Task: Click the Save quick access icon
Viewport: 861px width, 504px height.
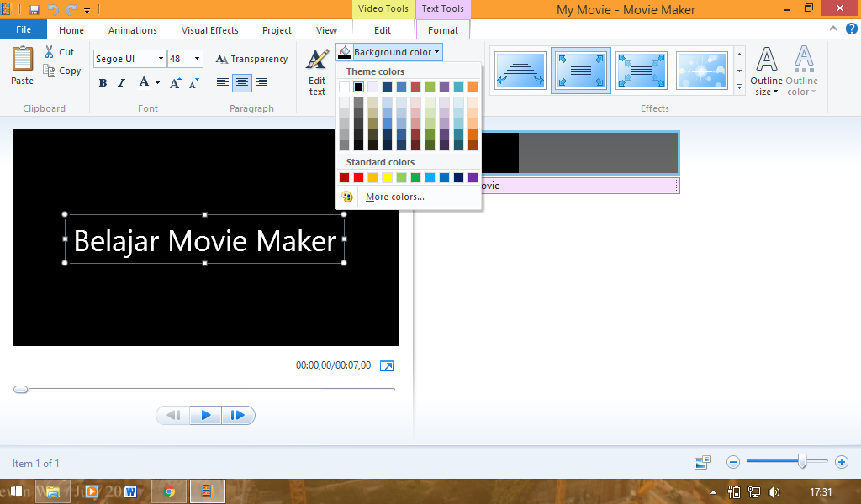Action: (x=34, y=9)
